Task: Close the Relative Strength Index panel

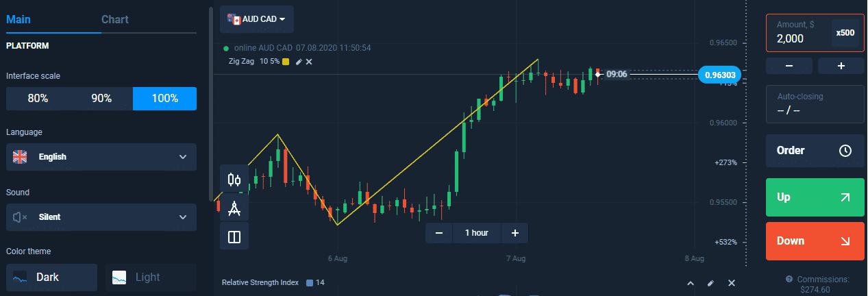Action: pos(731,283)
